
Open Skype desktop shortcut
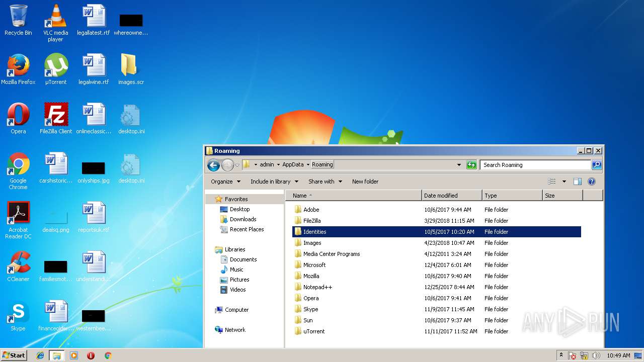pyautogui.click(x=18, y=316)
